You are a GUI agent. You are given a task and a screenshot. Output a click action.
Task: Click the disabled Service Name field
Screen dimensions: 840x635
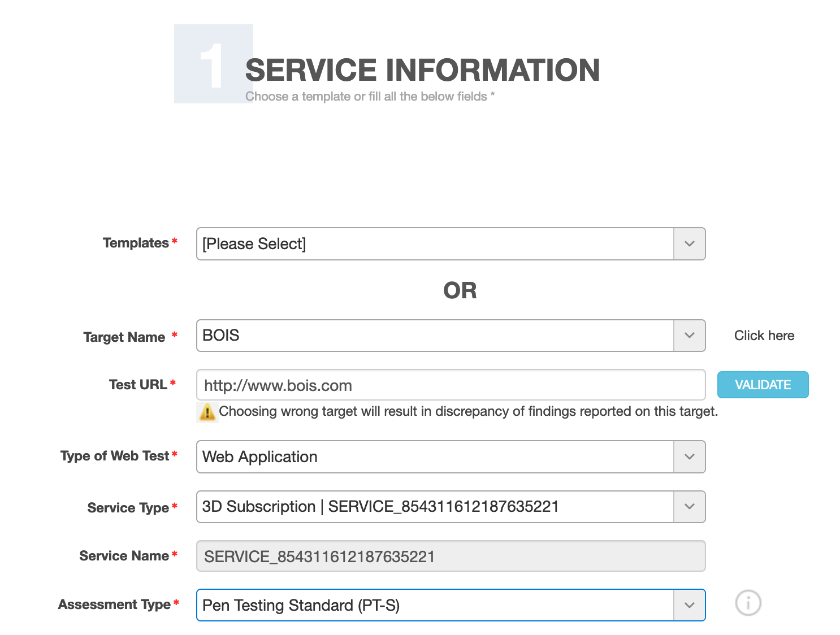tap(451, 556)
